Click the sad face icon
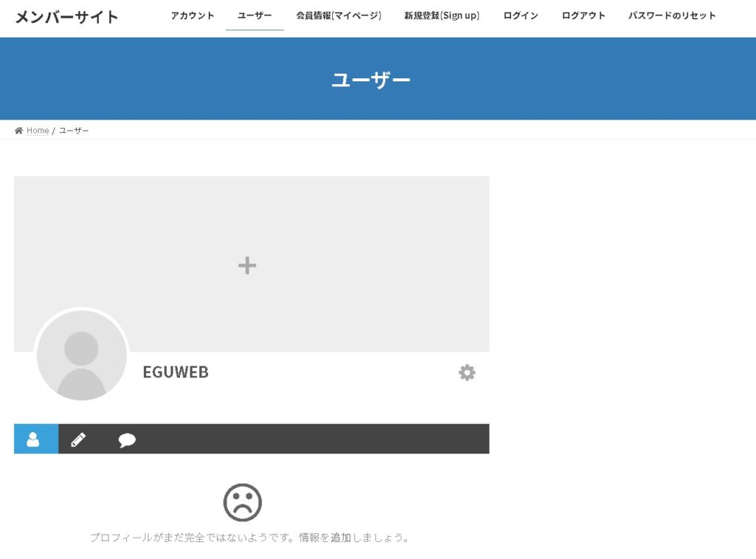Viewport: 756px width, 559px height. tap(242, 502)
